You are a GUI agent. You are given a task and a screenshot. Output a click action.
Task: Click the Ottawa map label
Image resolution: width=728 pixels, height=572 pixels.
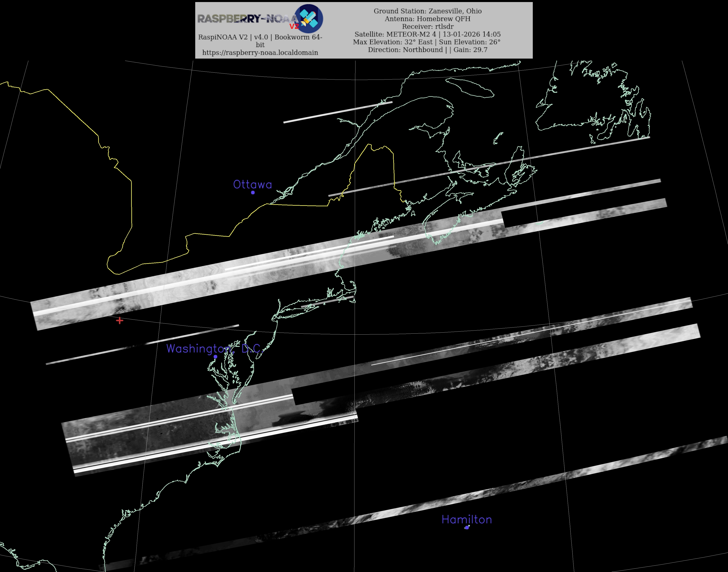(x=252, y=184)
